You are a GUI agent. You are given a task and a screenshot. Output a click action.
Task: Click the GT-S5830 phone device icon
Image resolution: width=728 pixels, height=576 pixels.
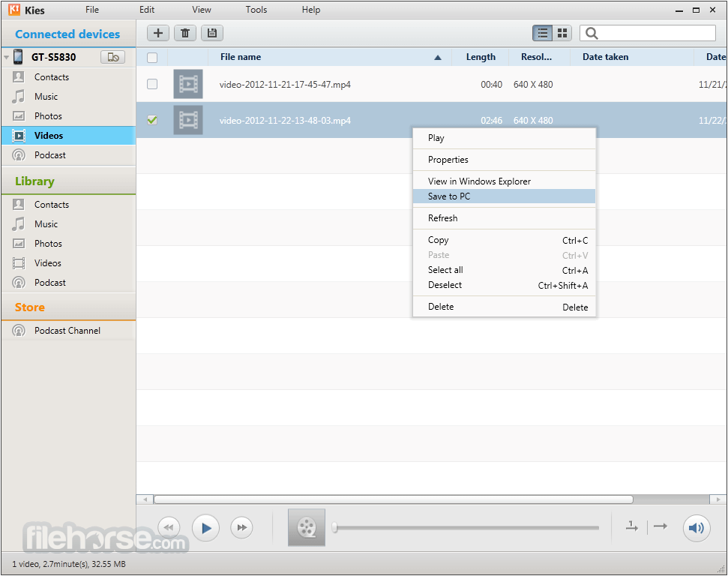pyautogui.click(x=18, y=57)
